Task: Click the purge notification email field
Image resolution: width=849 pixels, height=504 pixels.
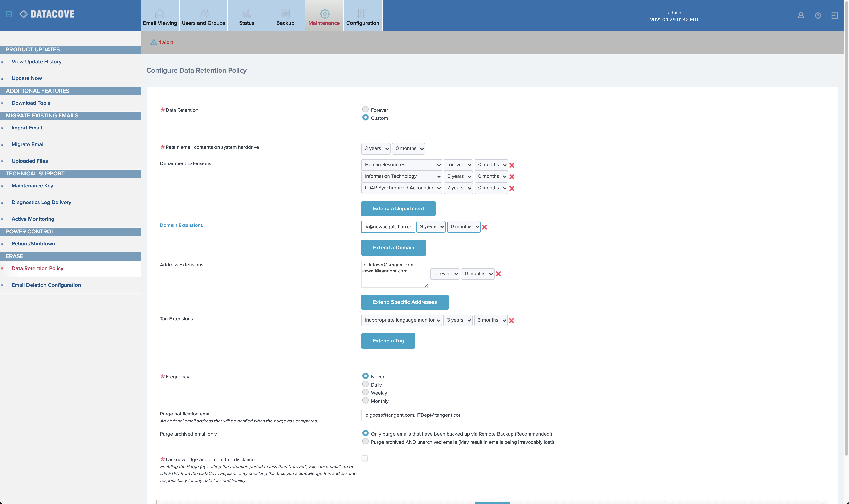Action: [x=411, y=415]
